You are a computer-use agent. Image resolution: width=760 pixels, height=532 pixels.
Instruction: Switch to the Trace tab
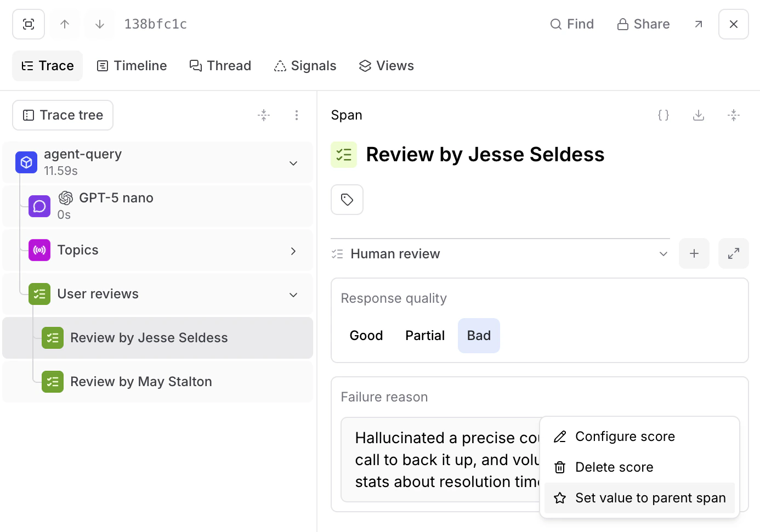(48, 66)
